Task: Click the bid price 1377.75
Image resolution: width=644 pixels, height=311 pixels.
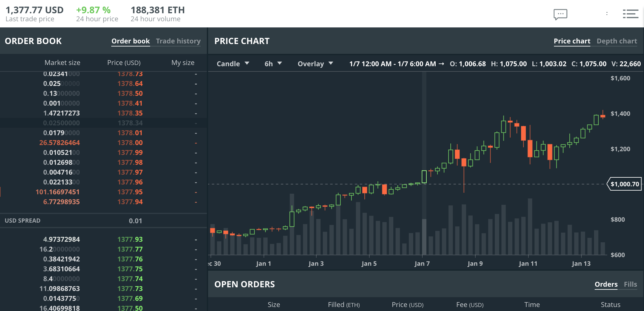Action: coord(130,269)
